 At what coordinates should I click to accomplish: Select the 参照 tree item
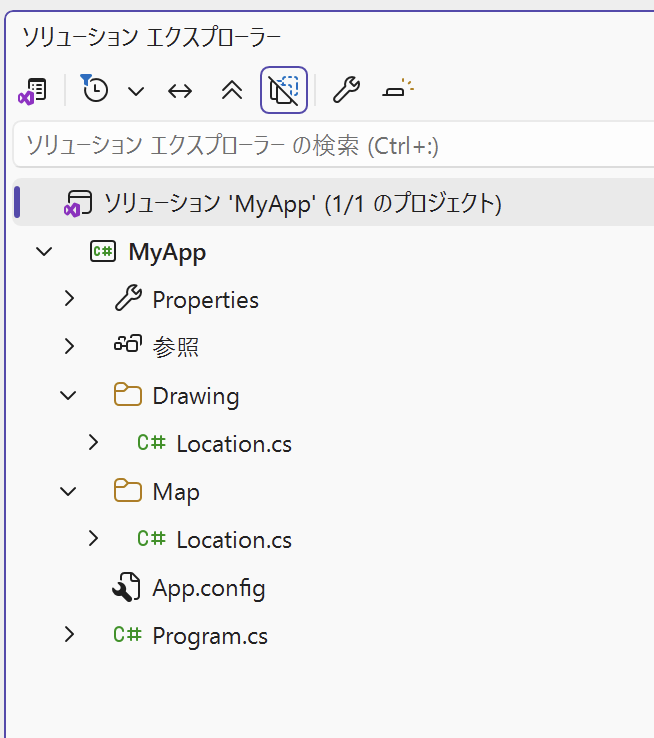(175, 347)
